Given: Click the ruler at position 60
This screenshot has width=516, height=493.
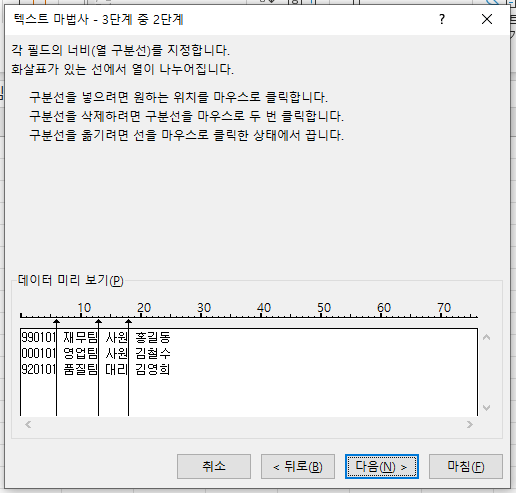Looking at the screenshot, I should [384, 308].
